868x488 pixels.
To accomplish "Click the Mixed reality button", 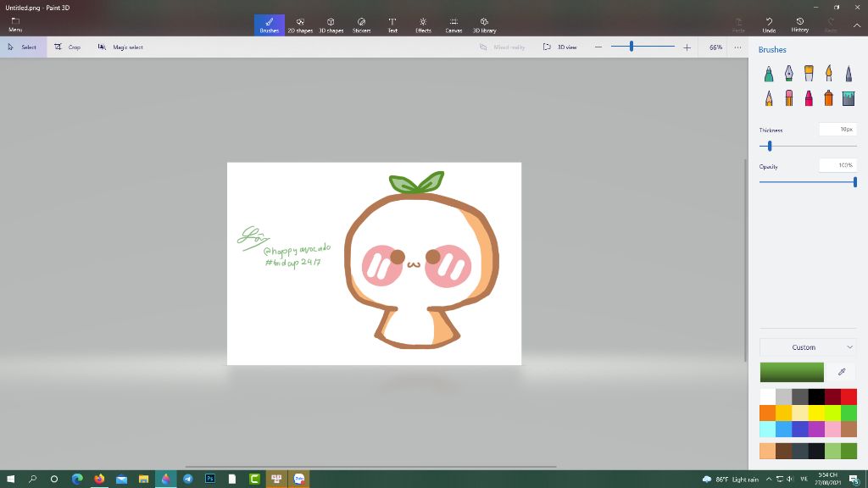I will pyautogui.click(x=502, y=47).
